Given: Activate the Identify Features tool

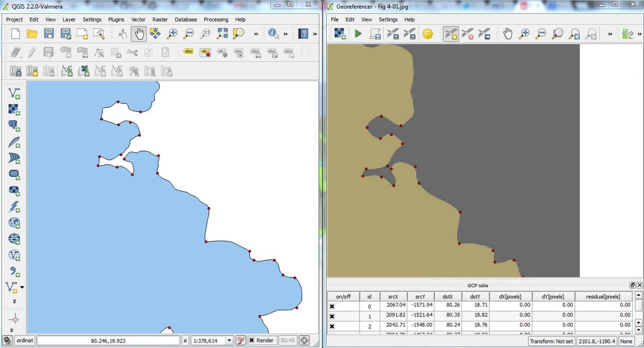Looking at the screenshot, I should (273, 34).
